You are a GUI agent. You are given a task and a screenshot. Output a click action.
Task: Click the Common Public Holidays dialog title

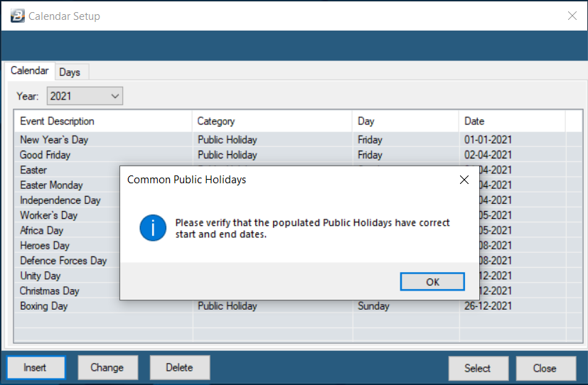[187, 180]
